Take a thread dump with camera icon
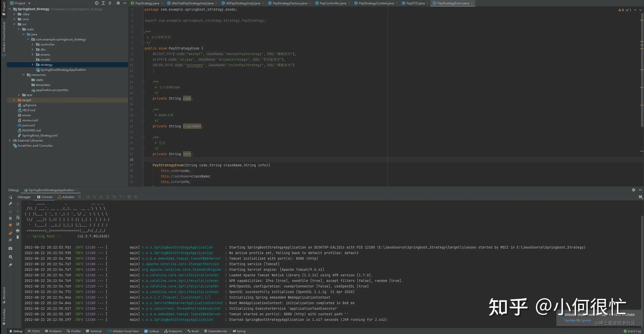This screenshot has height=334, width=644. coord(10,248)
